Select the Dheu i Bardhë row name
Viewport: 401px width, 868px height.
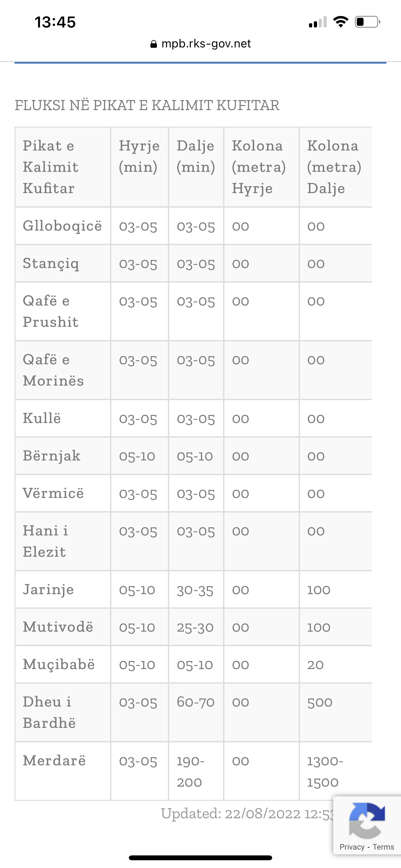coord(49,712)
